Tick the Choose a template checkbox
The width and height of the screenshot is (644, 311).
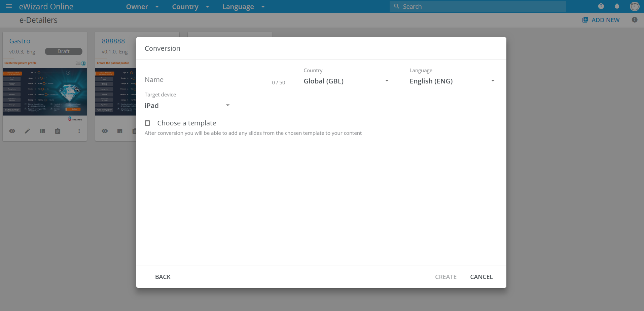tap(147, 123)
